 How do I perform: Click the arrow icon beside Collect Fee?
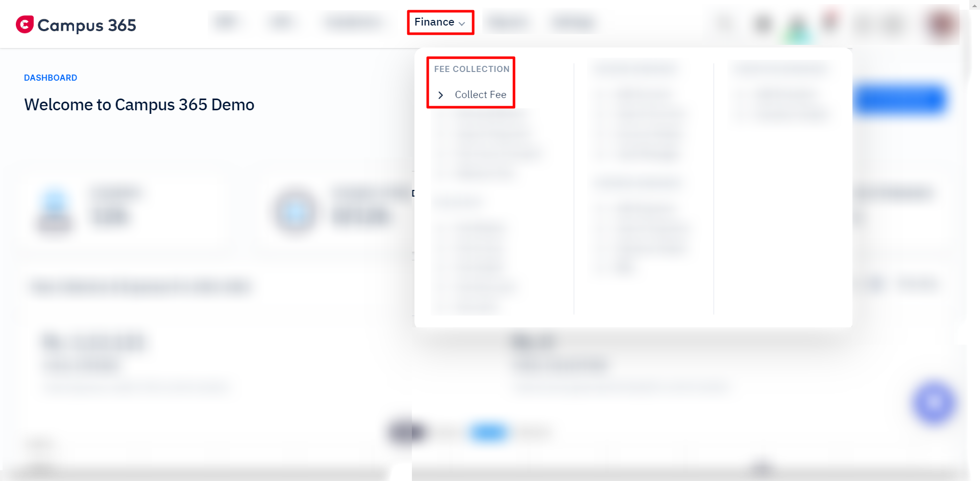click(x=440, y=95)
